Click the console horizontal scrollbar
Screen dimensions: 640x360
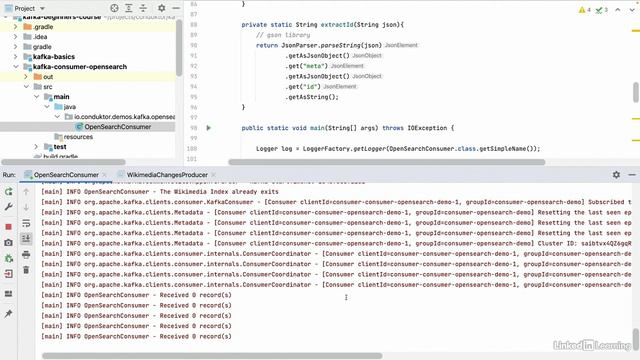(212, 356)
